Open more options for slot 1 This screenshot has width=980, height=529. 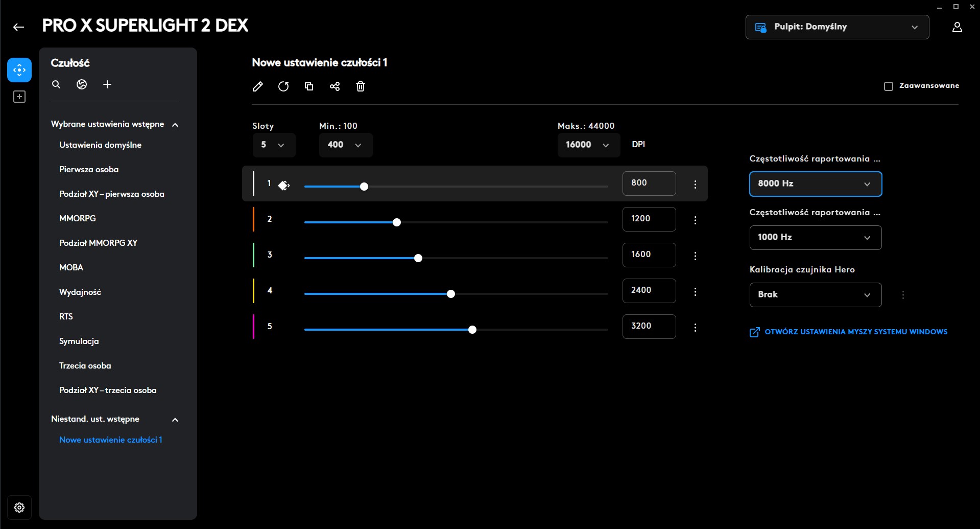tap(695, 184)
